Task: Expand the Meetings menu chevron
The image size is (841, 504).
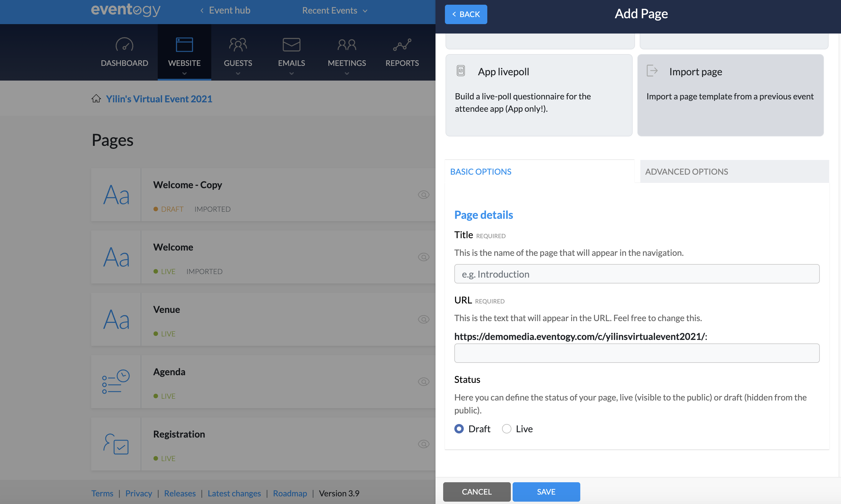Action: point(347,73)
